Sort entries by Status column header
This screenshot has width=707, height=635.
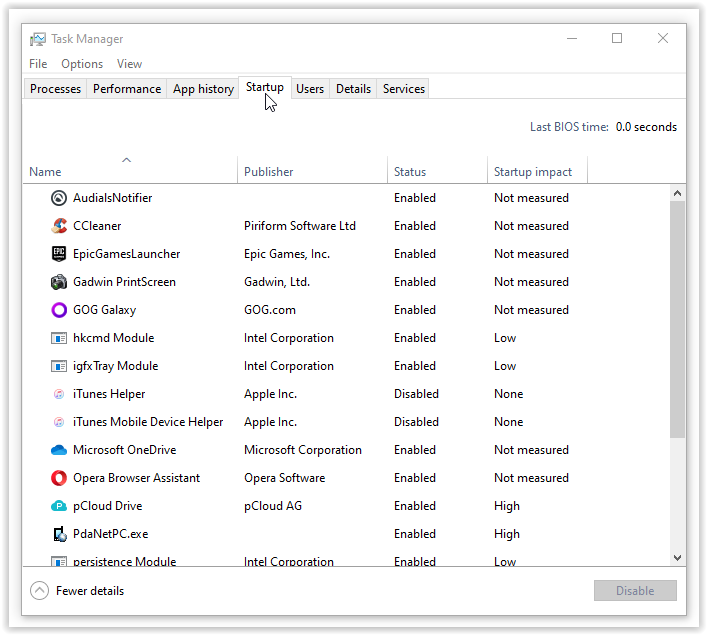(x=410, y=171)
